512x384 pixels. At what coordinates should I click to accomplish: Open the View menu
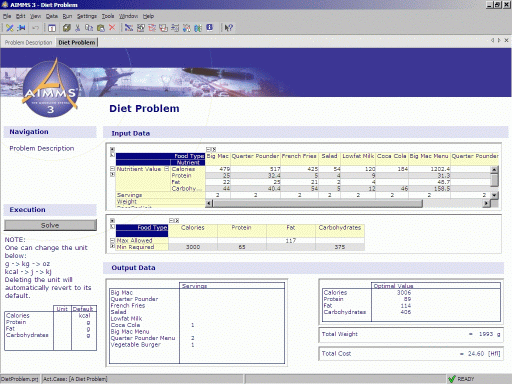[x=35, y=16]
